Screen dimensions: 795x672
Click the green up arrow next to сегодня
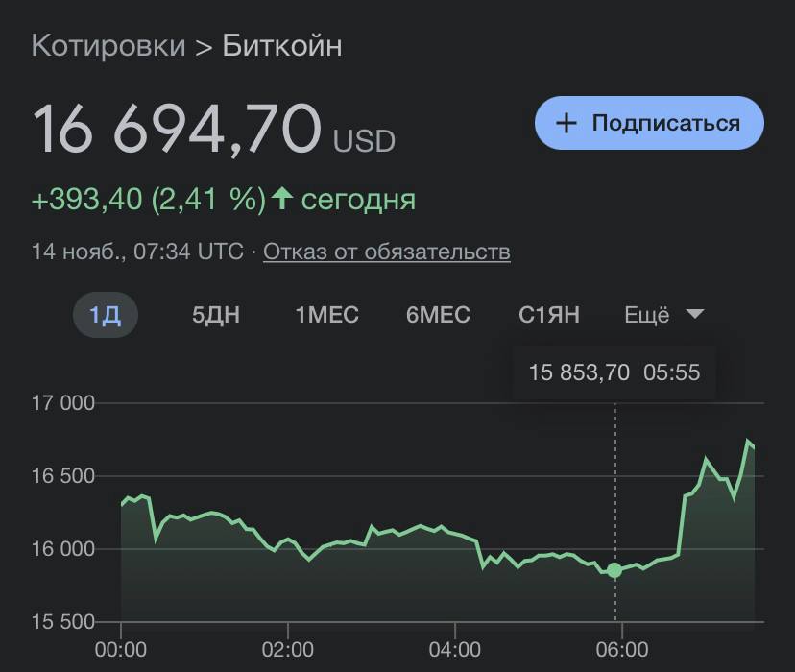tap(281, 199)
